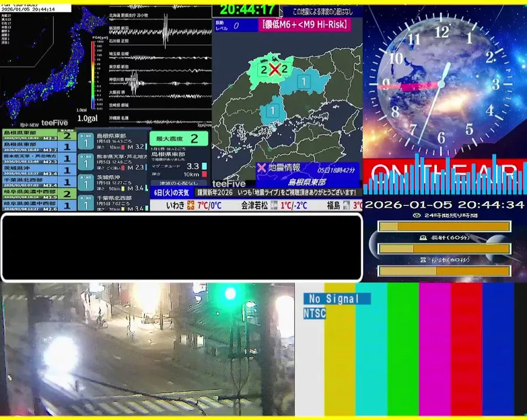Select the 岐阜県美濃中西部 M2.6 row
527x420 pixels.
click(39, 205)
